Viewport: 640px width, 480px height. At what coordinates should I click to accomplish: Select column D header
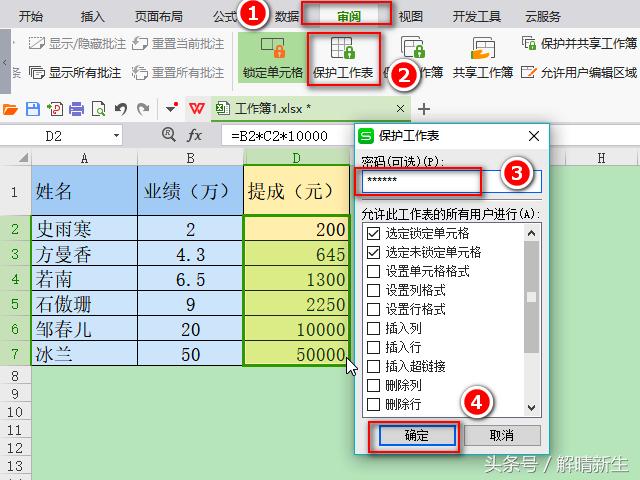(296, 158)
